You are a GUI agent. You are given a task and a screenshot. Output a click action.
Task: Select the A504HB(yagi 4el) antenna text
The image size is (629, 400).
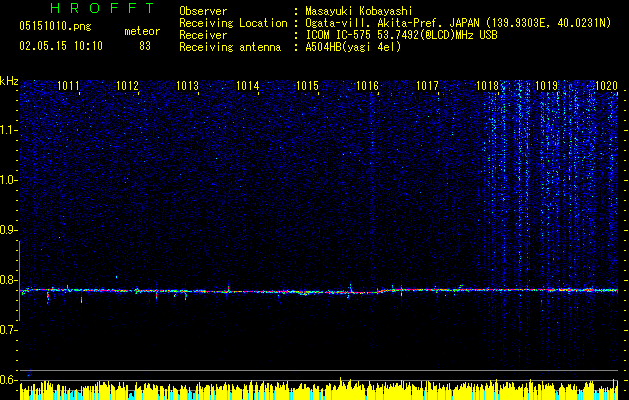tap(353, 47)
